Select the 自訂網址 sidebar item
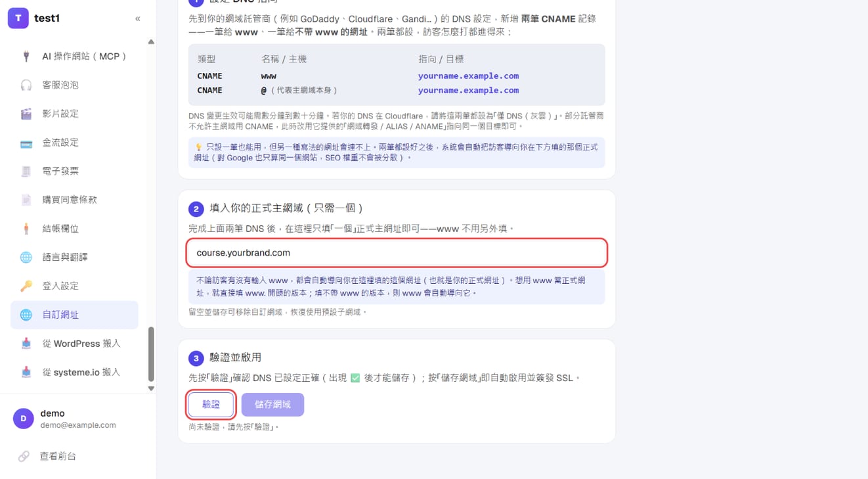This screenshot has height=479, width=868. [74, 315]
